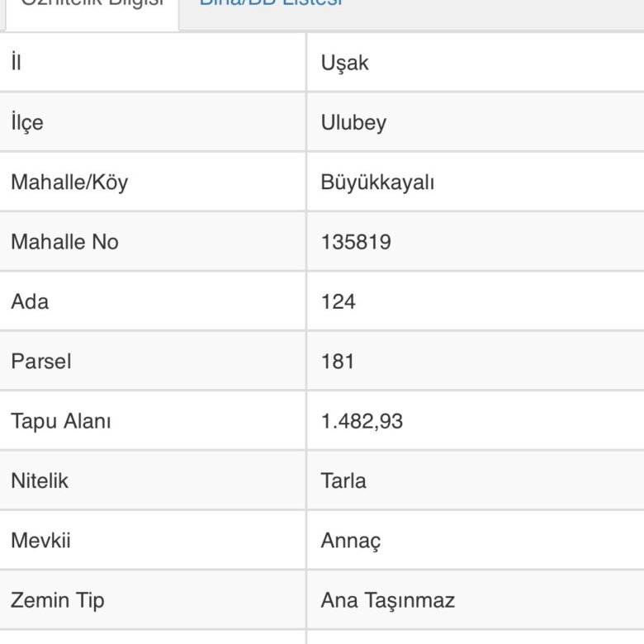Click the Mahalle No label
This screenshot has width=644, height=644.
pyautogui.click(x=64, y=242)
